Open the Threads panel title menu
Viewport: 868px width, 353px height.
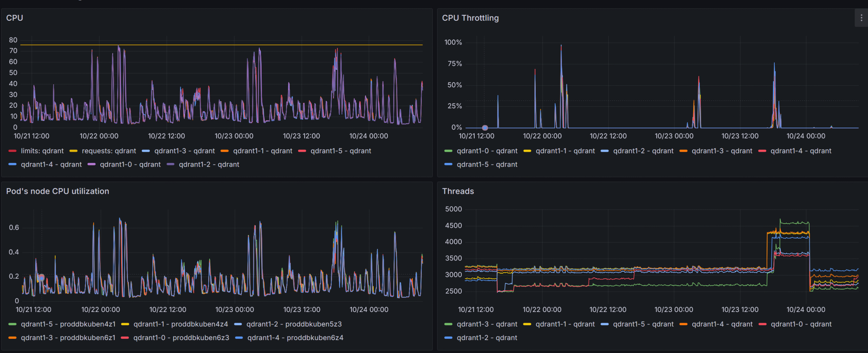(458, 191)
